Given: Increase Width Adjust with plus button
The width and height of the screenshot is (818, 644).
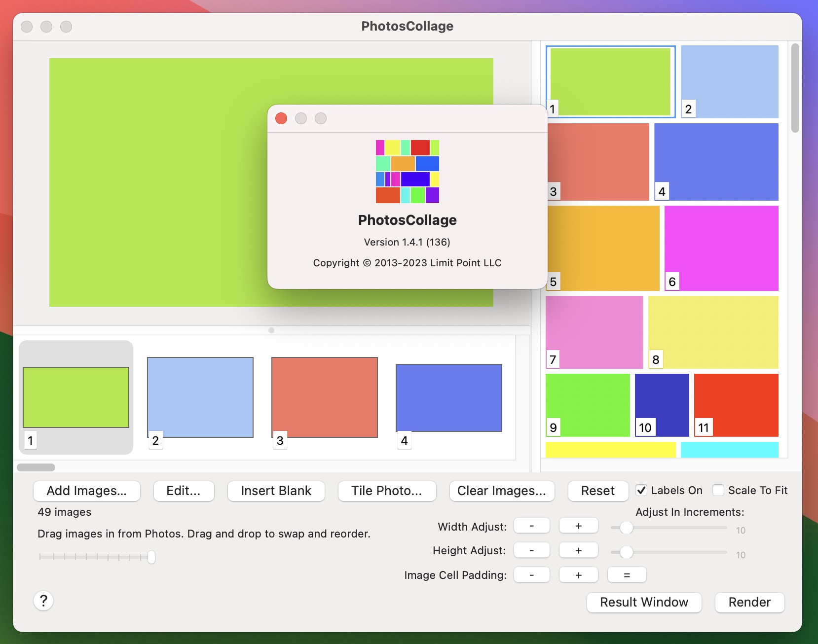Looking at the screenshot, I should click(x=579, y=526).
